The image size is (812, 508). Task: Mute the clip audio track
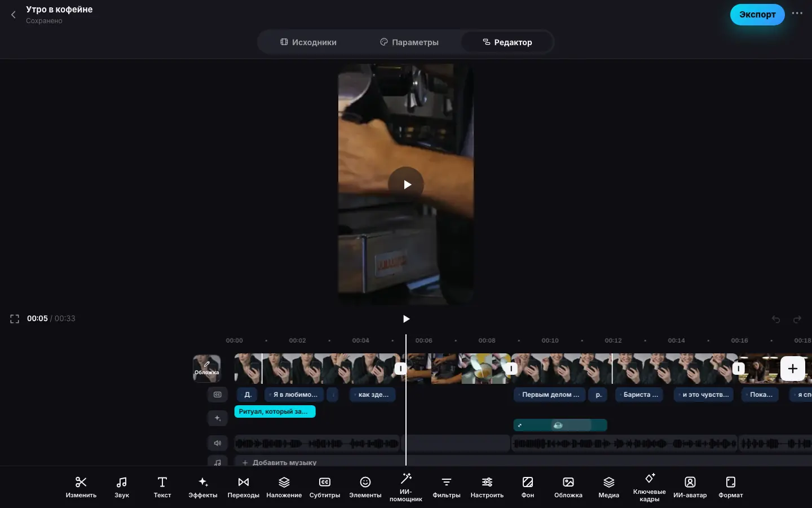pyautogui.click(x=218, y=443)
